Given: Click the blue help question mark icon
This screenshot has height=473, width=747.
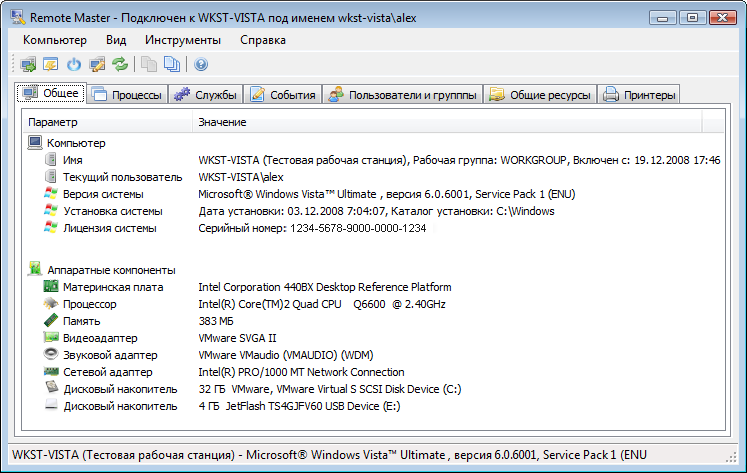Looking at the screenshot, I should pyautogui.click(x=201, y=64).
